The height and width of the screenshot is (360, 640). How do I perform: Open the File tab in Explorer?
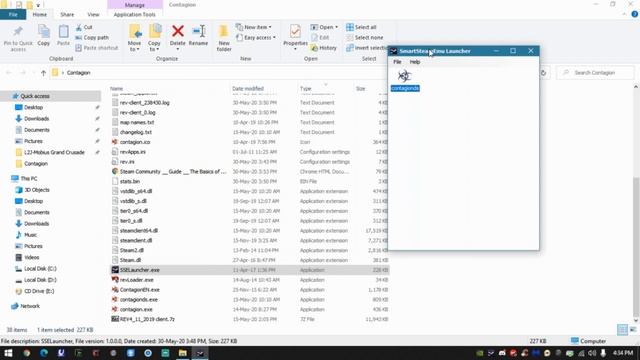(13, 15)
